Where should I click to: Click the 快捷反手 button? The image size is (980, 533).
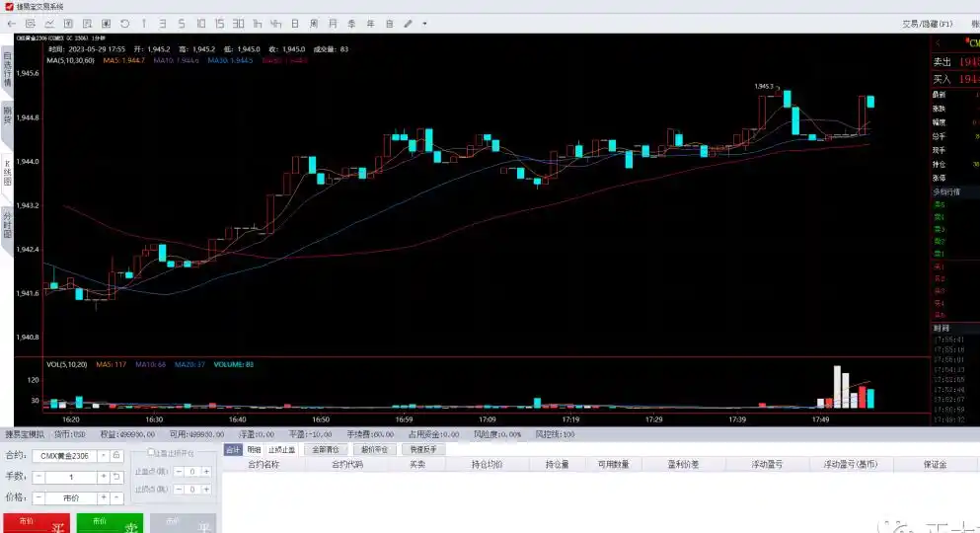[x=423, y=450]
